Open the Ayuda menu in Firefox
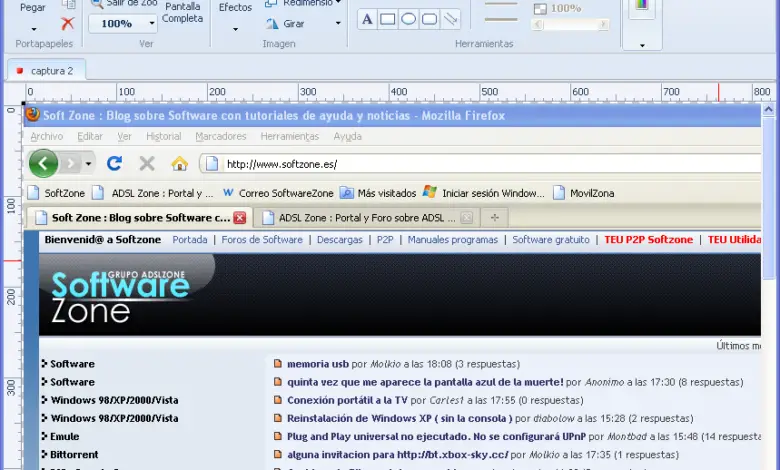Image resolution: width=780 pixels, height=470 pixels. 347,136
